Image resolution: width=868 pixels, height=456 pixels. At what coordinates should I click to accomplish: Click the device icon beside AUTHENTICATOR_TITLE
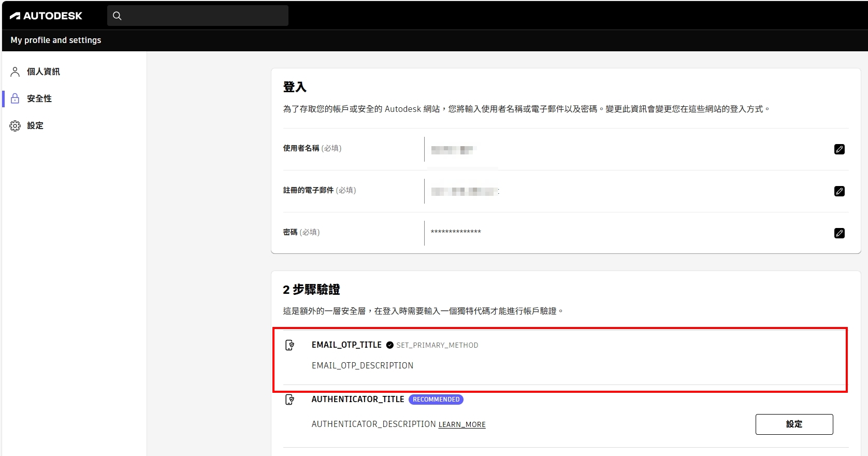pyautogui.click(x=290, y=400)
